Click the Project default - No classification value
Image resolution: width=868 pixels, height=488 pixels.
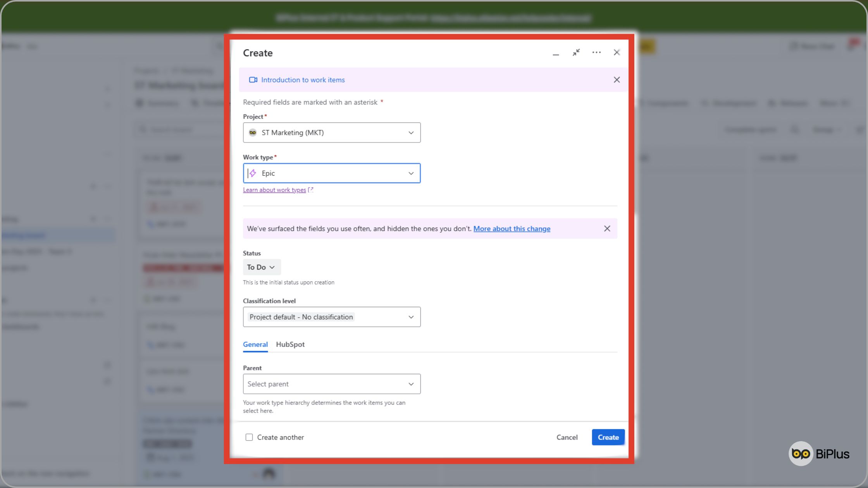coord(301,317)
